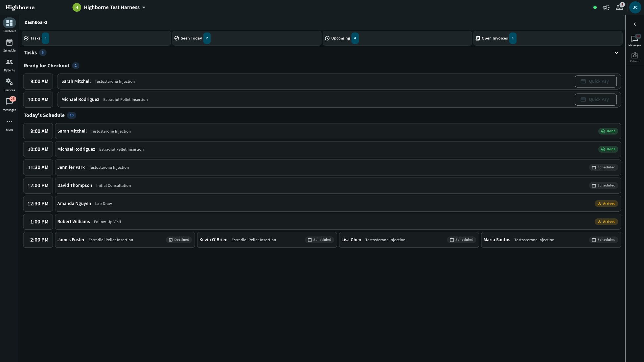Click Done status for Michael Rodriguez
The width and height of the screenshot is (644, 362).
pos(608,149)
